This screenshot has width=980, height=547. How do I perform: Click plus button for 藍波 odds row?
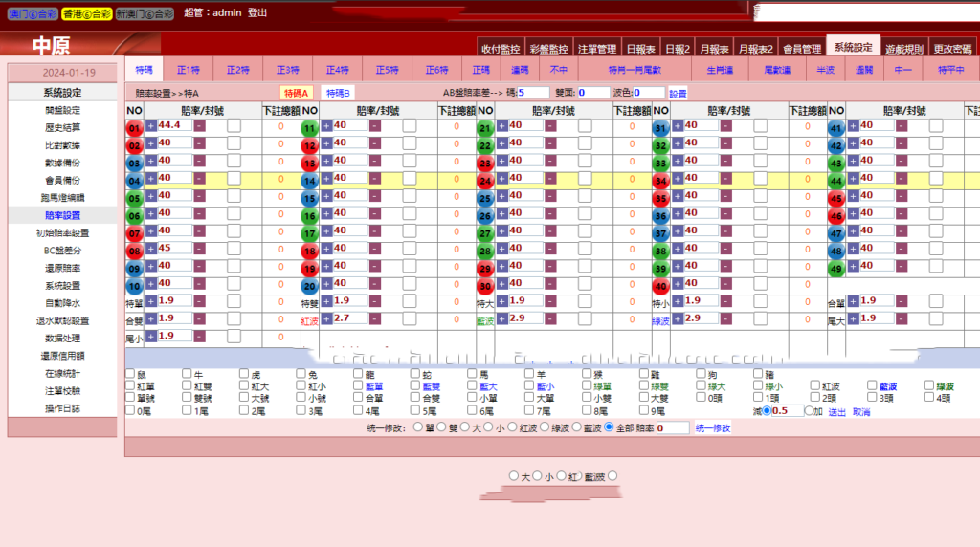point(502,318)
